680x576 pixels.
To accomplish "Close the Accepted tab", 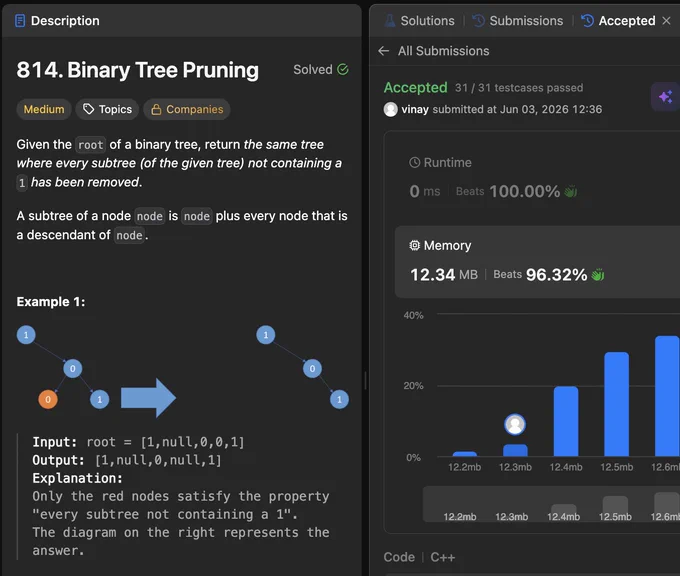I will click(667, 20).
